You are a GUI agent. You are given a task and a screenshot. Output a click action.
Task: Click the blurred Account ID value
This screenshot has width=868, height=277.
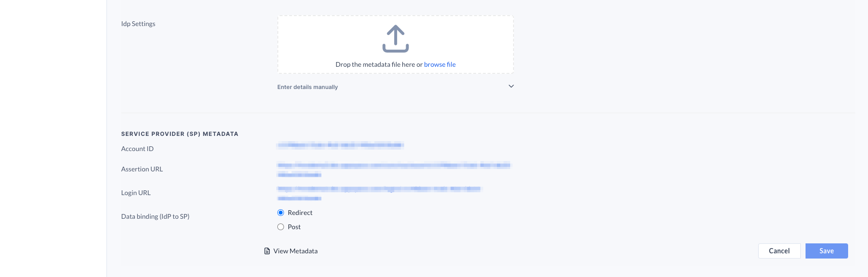click(x=340, y=145)
